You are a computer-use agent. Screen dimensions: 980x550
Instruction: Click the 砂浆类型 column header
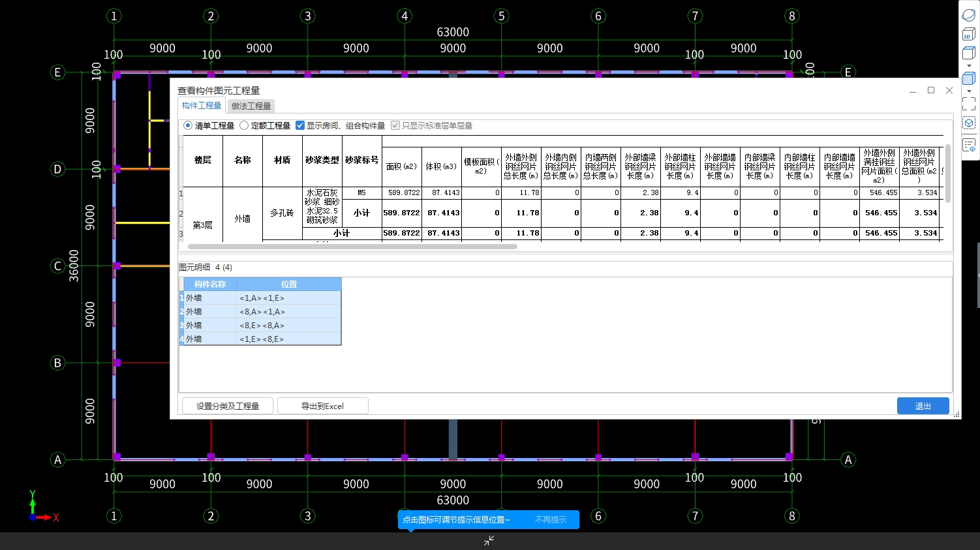[322, 160]
